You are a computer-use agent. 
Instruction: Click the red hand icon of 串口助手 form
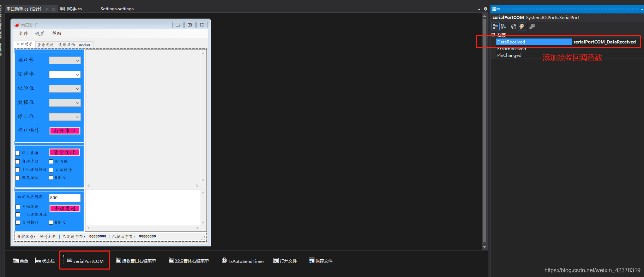pos(17,25)
